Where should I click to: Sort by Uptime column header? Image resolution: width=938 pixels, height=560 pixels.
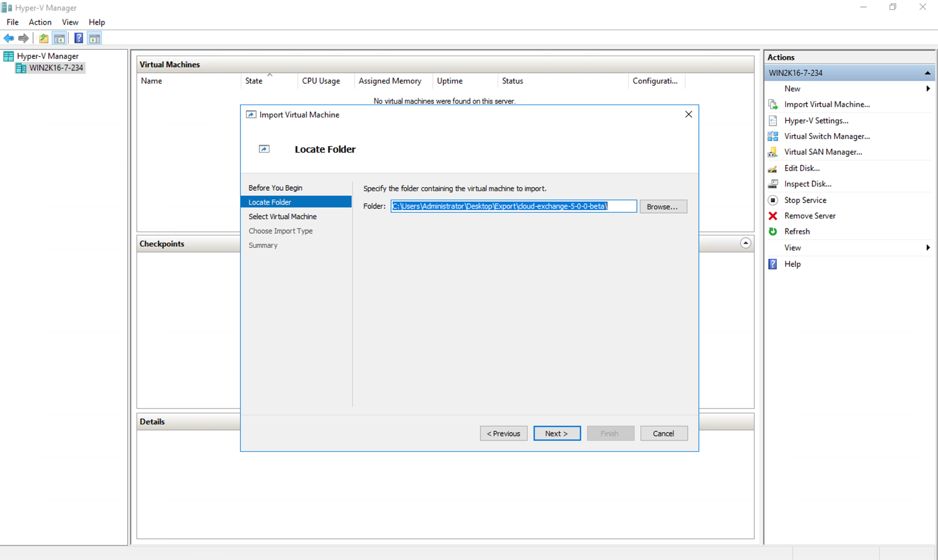click(465, 81)
